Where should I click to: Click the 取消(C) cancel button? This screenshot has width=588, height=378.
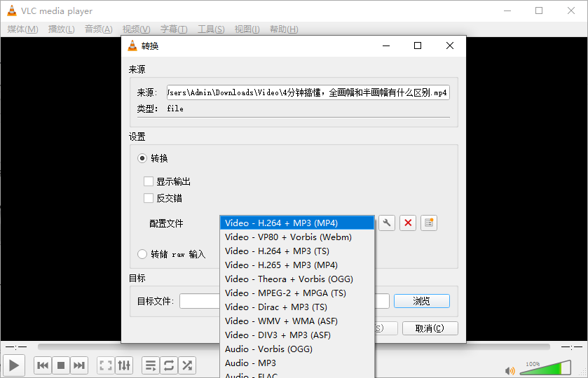click(430, 328)
